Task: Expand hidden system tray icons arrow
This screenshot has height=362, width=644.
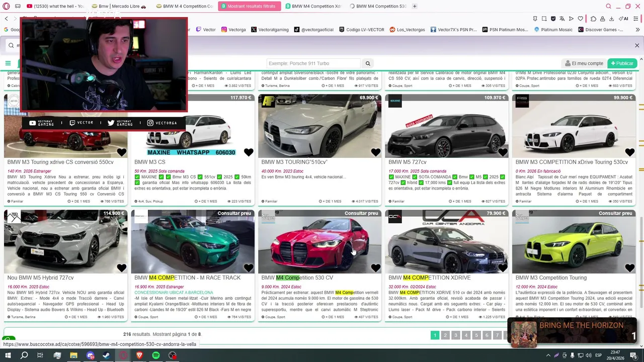Action: [548, 355]
